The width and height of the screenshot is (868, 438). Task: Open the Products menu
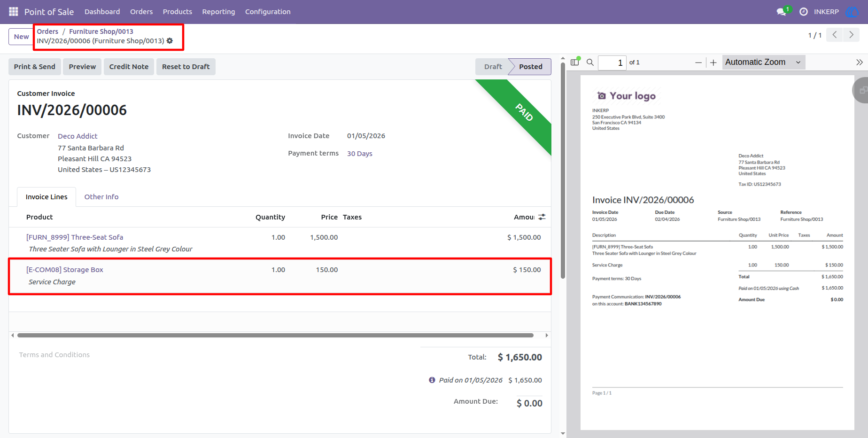177,12
